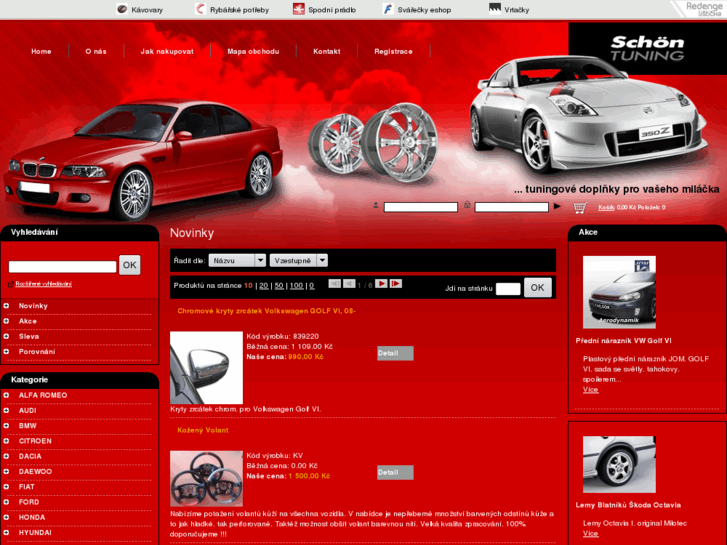
Task: Click Detail button for chromové kryty
Action: click(395, 353)
